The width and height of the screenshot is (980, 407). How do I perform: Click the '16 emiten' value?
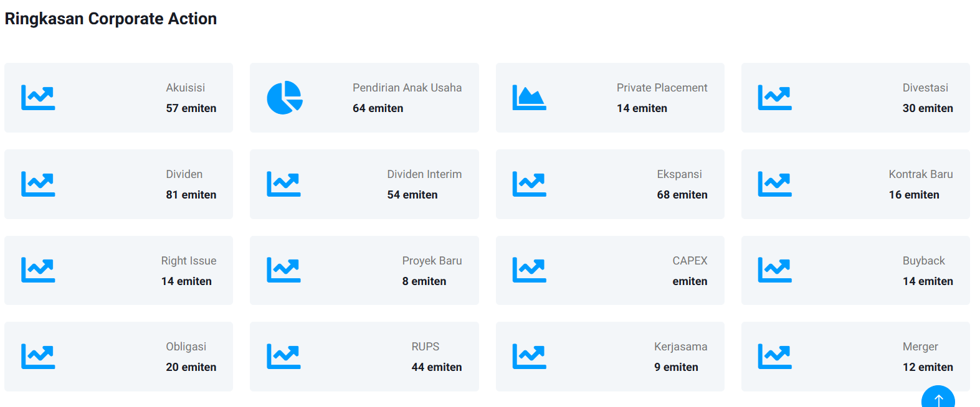click(x=914, y=195)
